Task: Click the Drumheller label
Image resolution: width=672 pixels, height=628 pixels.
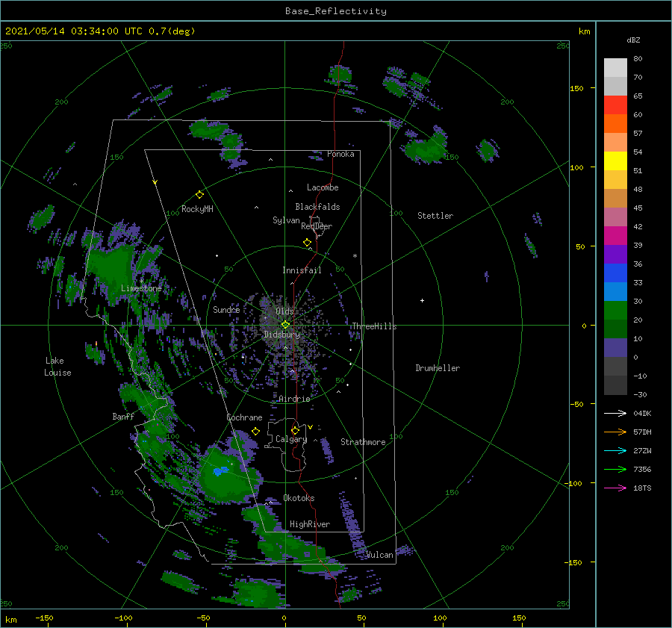Action: tap(438, 368)
